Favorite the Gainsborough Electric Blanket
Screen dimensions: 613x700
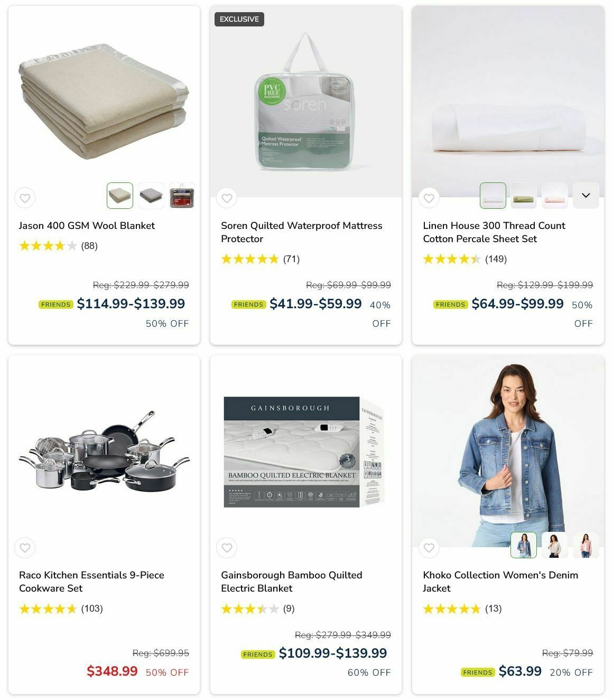point(227,548)
